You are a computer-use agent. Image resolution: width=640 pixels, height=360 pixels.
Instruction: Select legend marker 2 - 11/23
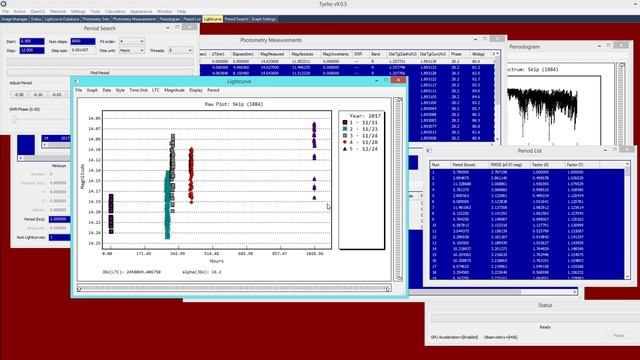(345, 129)
